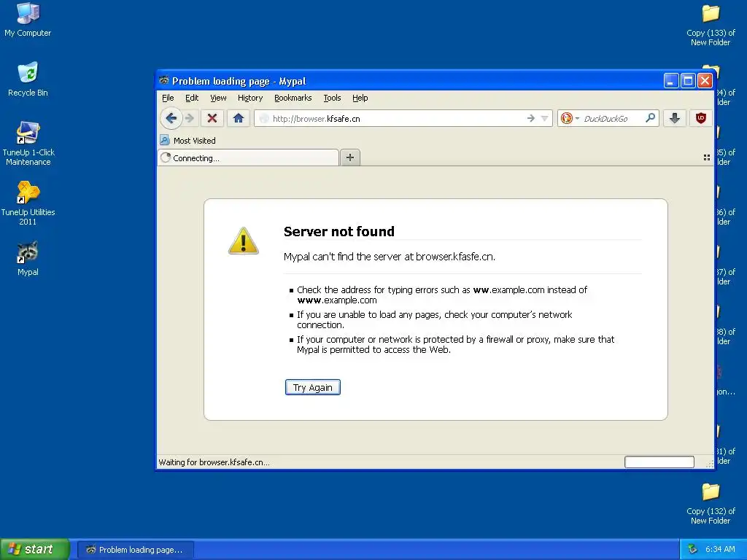Open the Downloads arrow button
Viewport: 747px width, 560px height.
[x=675, y=118]
